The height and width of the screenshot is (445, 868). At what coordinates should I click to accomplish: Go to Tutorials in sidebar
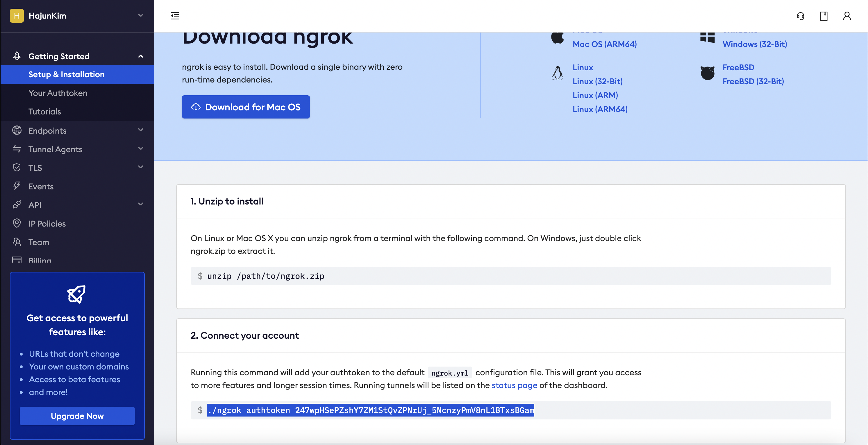[44, 112]
